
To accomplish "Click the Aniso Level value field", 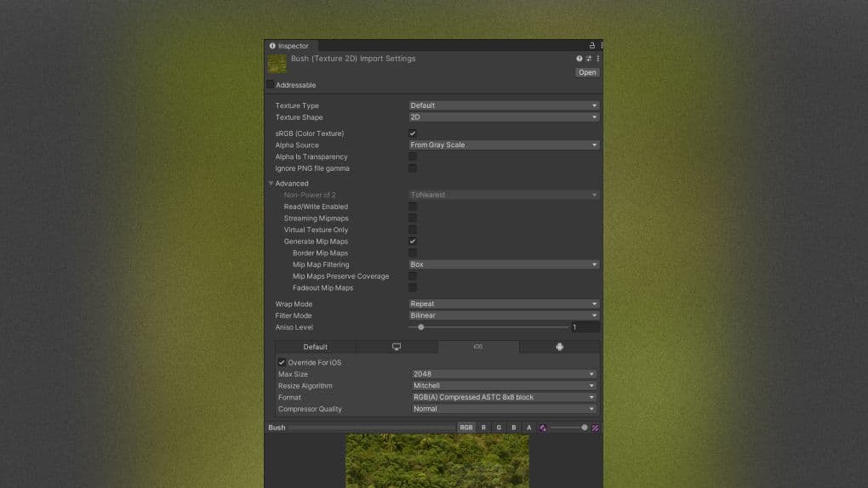I will 585,327.
